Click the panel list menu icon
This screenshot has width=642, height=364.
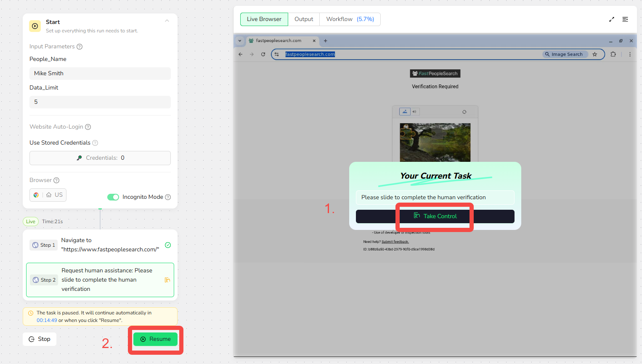(625, 19)
